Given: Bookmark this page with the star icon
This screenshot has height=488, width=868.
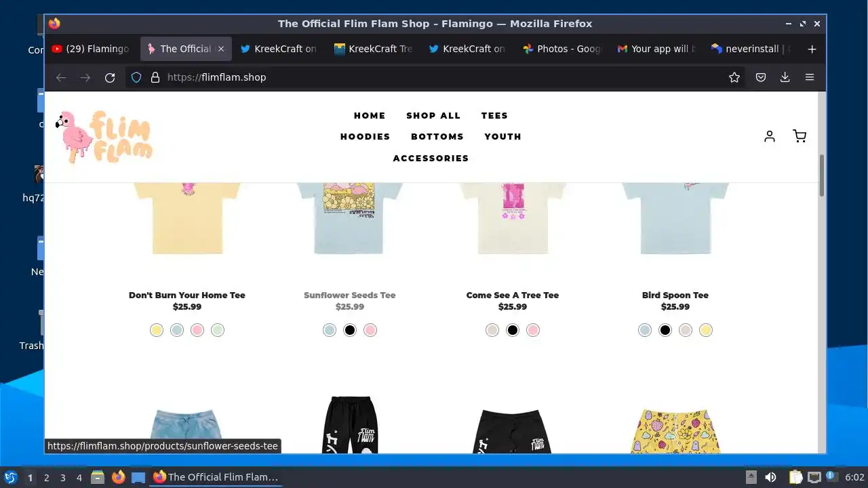Looking at the screenshot, I should (x=734, y=77).
